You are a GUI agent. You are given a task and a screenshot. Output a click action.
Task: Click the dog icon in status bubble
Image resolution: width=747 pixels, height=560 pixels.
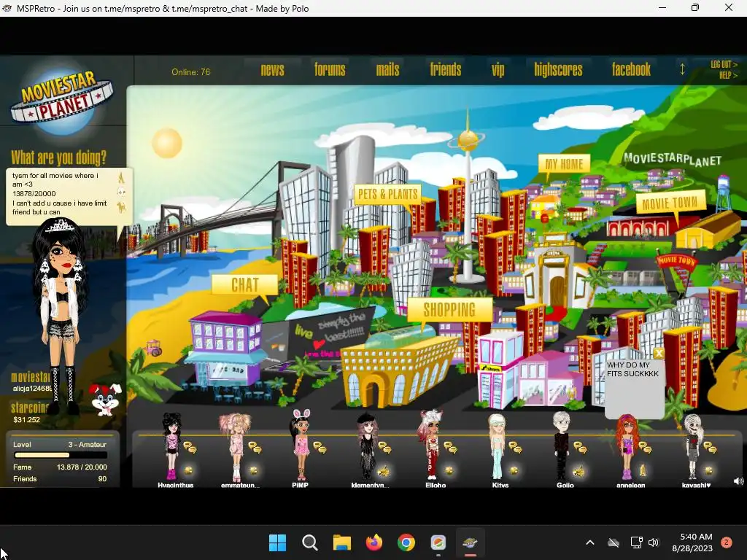(x=122, y=207)
